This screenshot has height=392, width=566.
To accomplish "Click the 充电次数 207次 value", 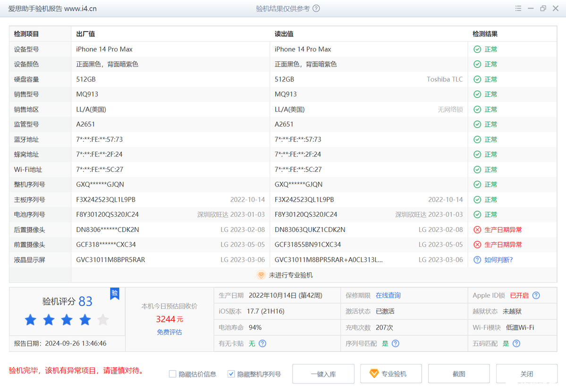I will 384,328.
